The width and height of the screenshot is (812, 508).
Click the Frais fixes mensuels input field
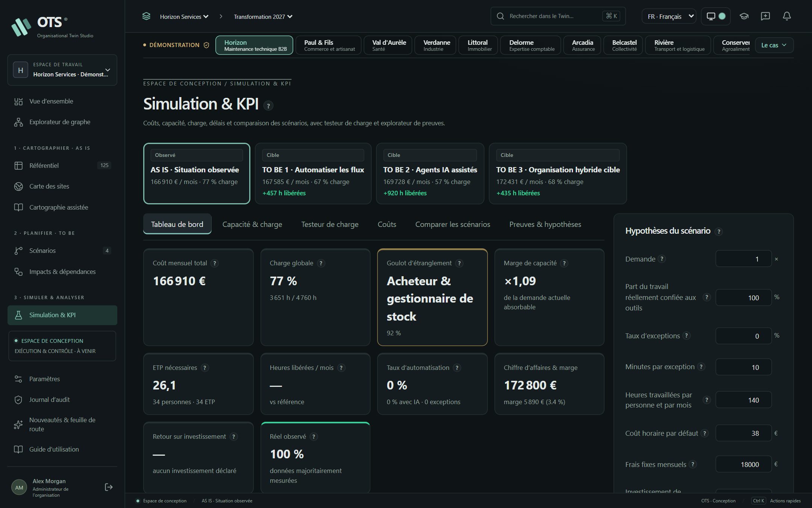(743, 465)
